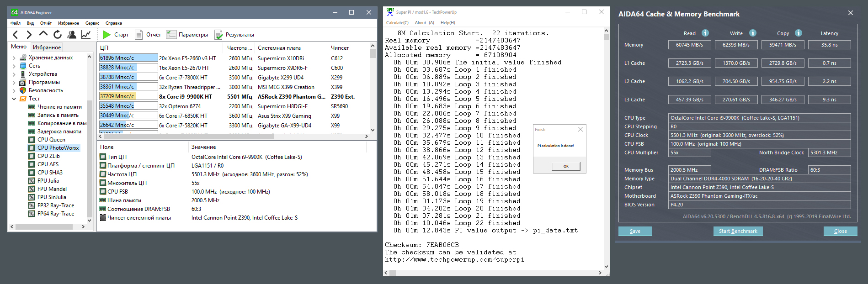Open the Вид menu
The height and width of the screenshot is (284, 868).
pos(30,23)
